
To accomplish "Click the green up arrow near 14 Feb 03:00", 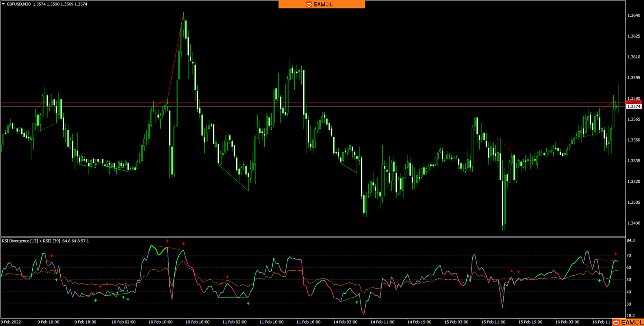I will [357, 302].
